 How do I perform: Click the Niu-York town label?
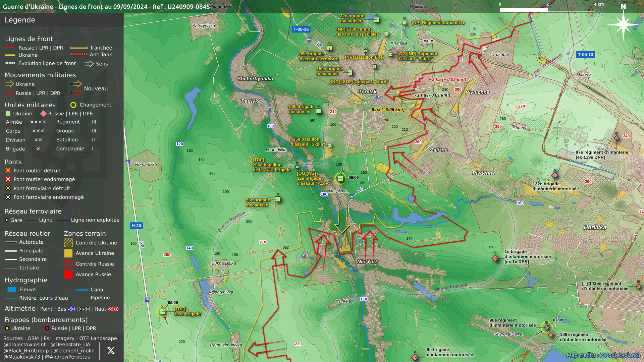click(368, 261)
